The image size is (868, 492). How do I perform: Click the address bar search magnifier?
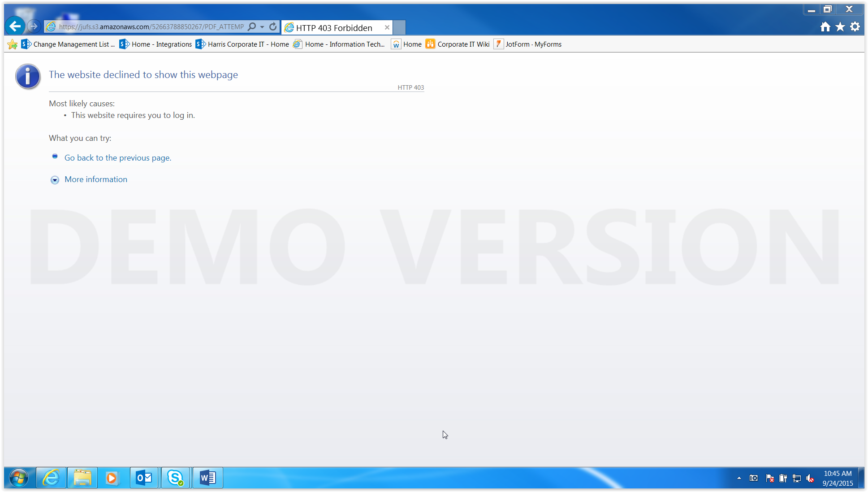point(252,27)
